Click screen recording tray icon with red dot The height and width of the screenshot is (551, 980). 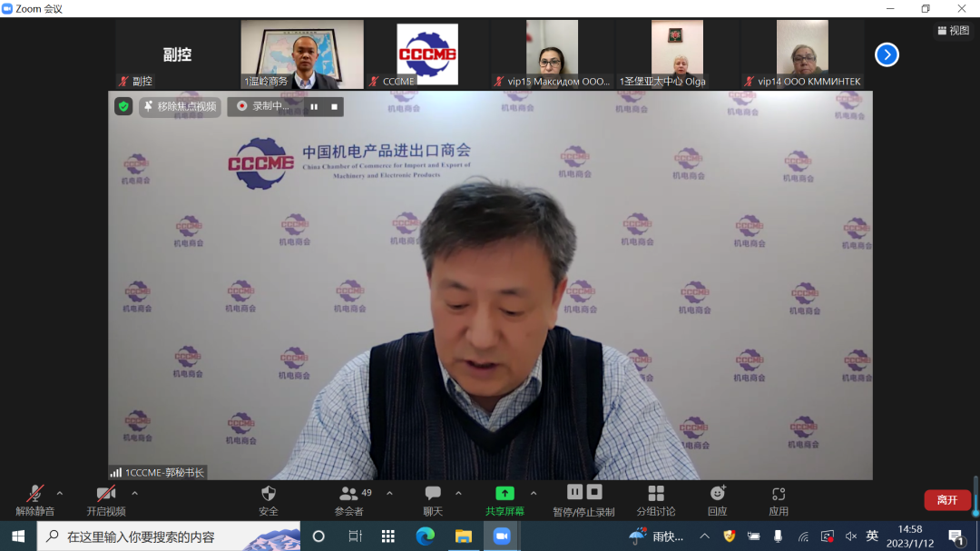click(x=828, y=536)
